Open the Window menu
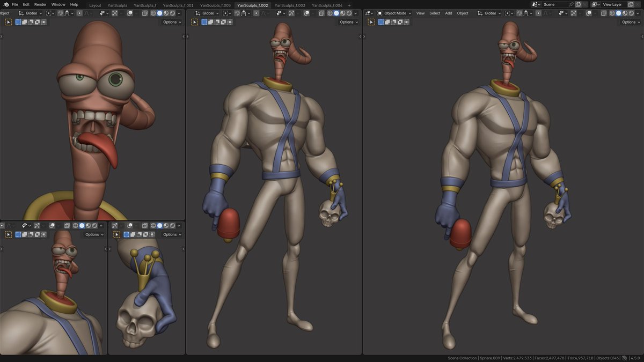The image size is (644, 362). point(58,4)
